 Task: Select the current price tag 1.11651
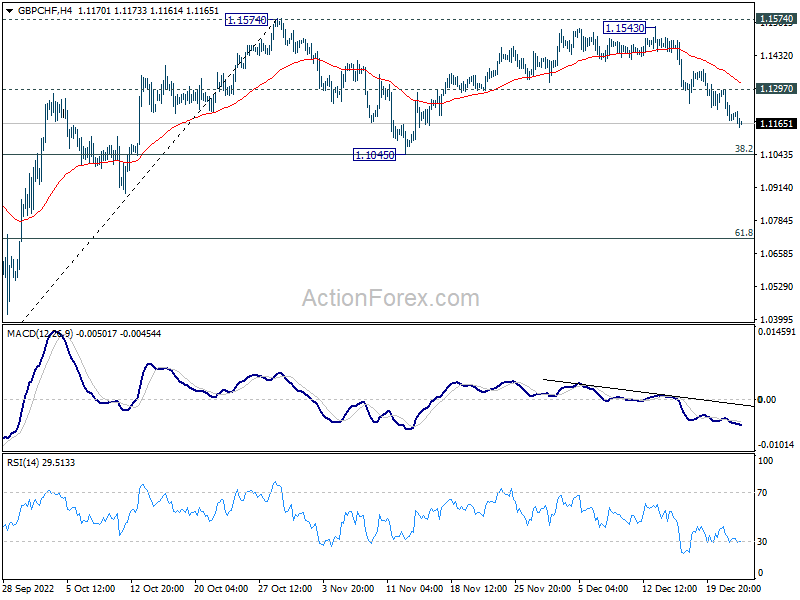pyautogui.click(x=776, y=124)
